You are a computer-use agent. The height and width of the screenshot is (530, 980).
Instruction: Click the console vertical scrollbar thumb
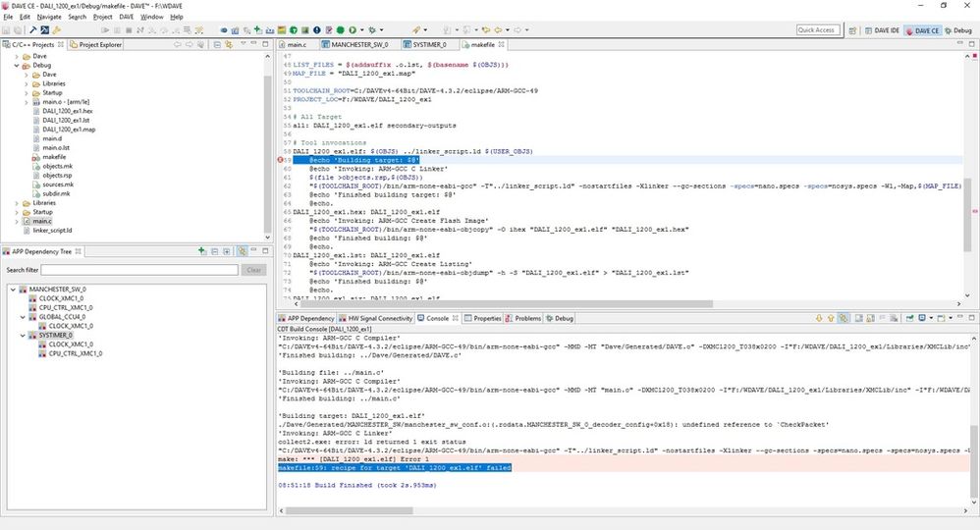click(x=973, y=460)
